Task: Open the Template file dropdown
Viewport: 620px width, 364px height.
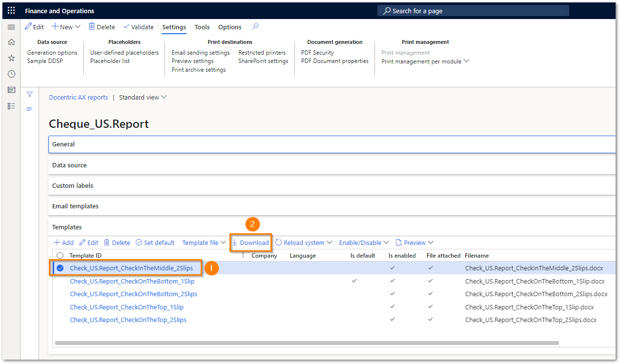Action: (204, 243)
